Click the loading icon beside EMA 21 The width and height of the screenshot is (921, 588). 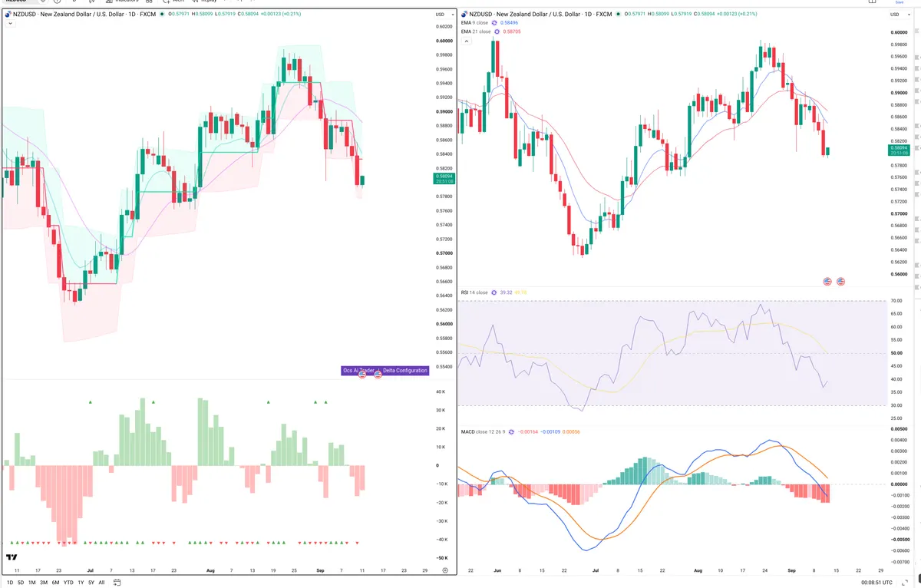tap(496, 31)
